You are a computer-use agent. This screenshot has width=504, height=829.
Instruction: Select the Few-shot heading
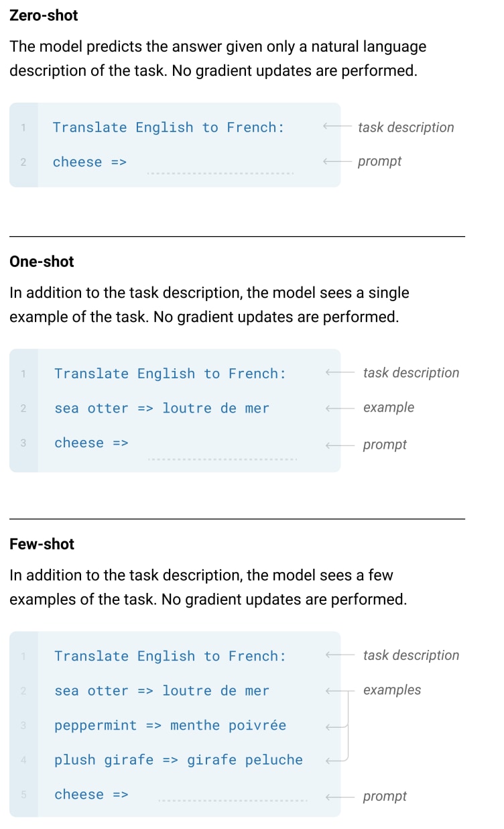42,544
